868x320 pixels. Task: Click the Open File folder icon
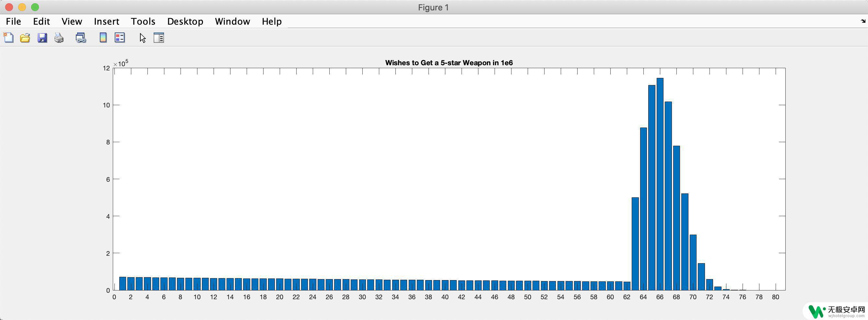tap(25, 38)
